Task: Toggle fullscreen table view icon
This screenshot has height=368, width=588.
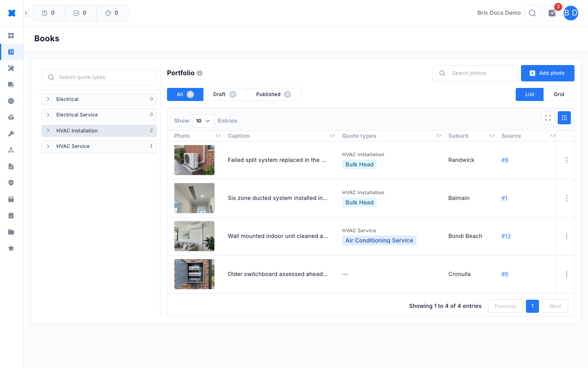Action: (548, 118)
